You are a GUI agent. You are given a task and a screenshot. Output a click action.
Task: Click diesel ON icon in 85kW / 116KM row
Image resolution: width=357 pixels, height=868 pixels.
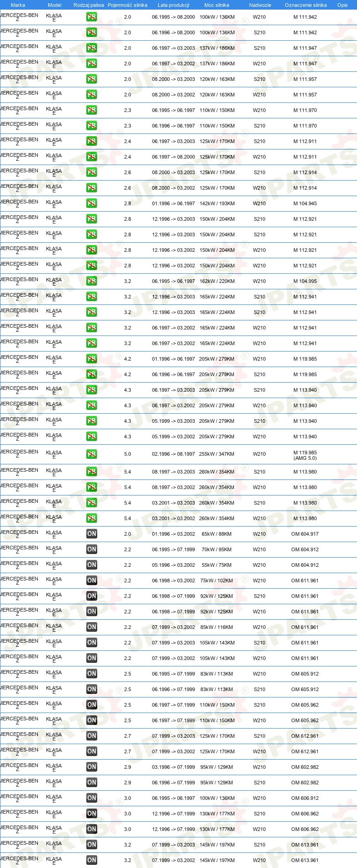[x=92, y=627]
